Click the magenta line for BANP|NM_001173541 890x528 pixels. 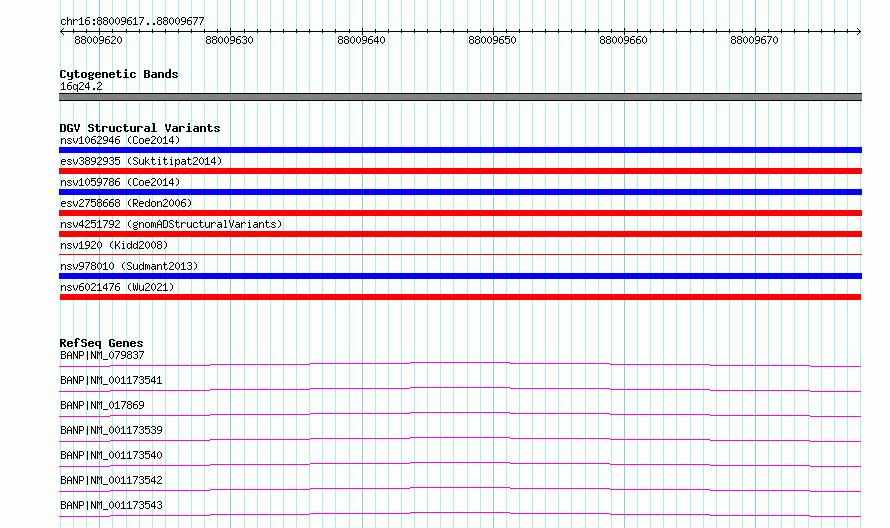point(460,389)
